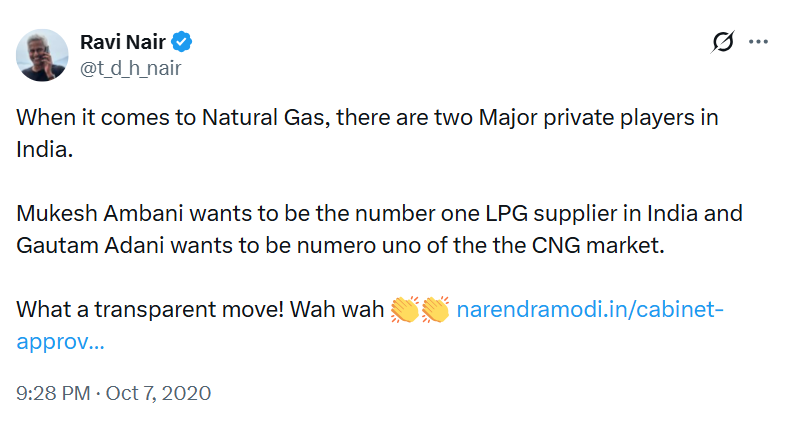Open the Grok actions icon
The height and width of the screenshot is (427, 787).
(721, 42)
